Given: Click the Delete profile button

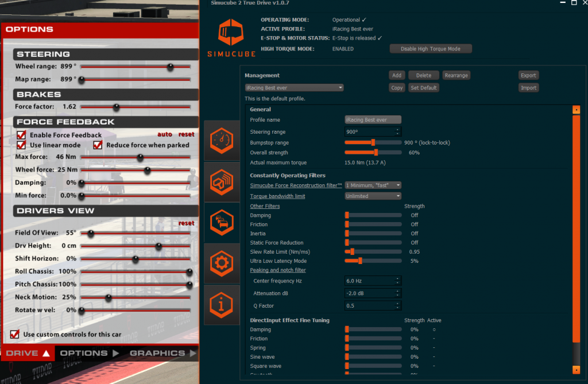Looking at the screenshot, I should click(423, 75).
